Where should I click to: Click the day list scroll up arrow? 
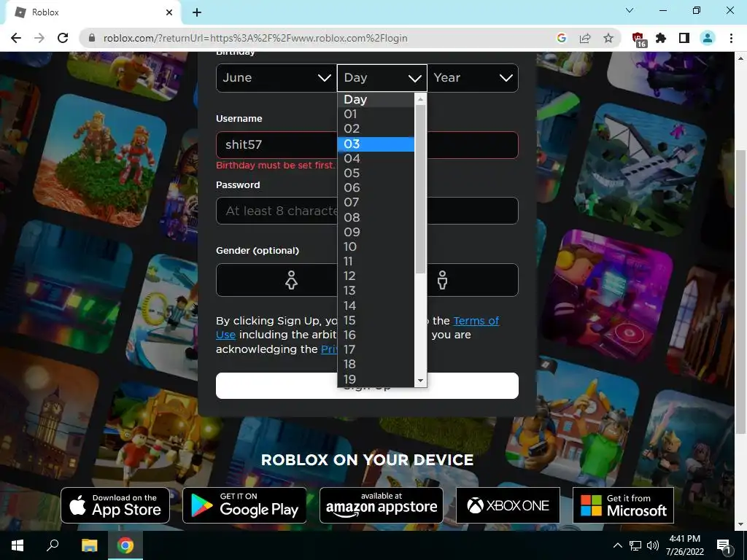(420, 99)
